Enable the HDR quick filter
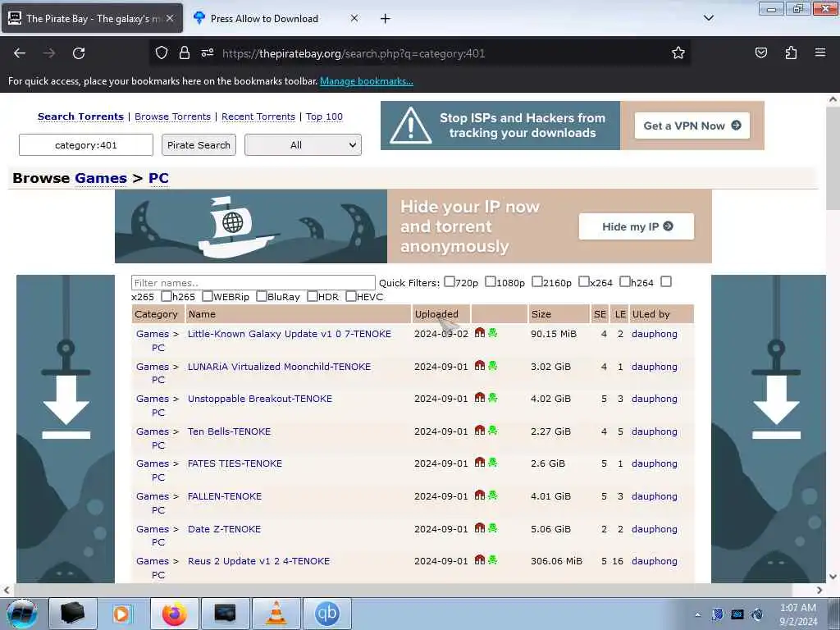Viewport: 840px width, 630px height. [313, 295]
